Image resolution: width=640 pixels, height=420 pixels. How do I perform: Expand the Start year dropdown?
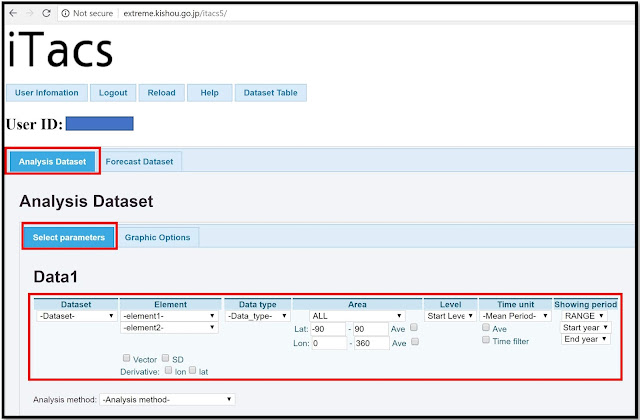tap(585, 327)
